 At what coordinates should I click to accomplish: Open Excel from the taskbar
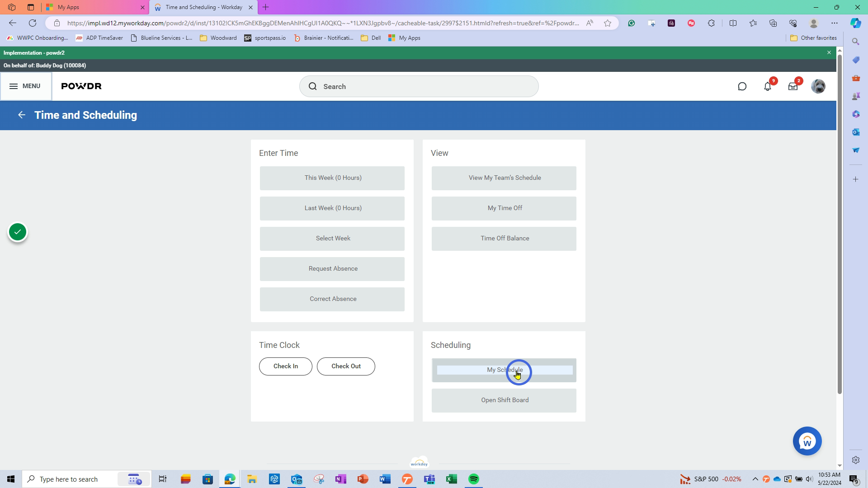coord(452,479)
